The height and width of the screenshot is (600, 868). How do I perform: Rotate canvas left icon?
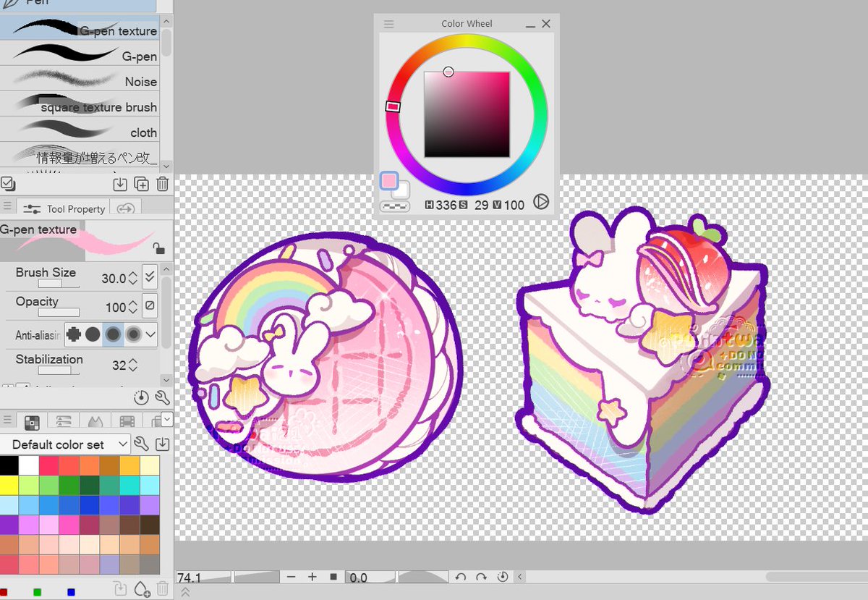click(460, 577)
